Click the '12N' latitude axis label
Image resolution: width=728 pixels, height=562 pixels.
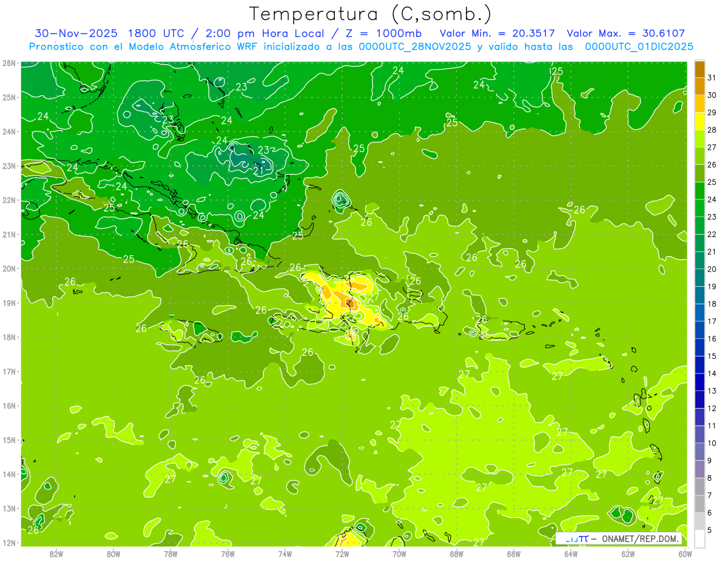point(8,543)
